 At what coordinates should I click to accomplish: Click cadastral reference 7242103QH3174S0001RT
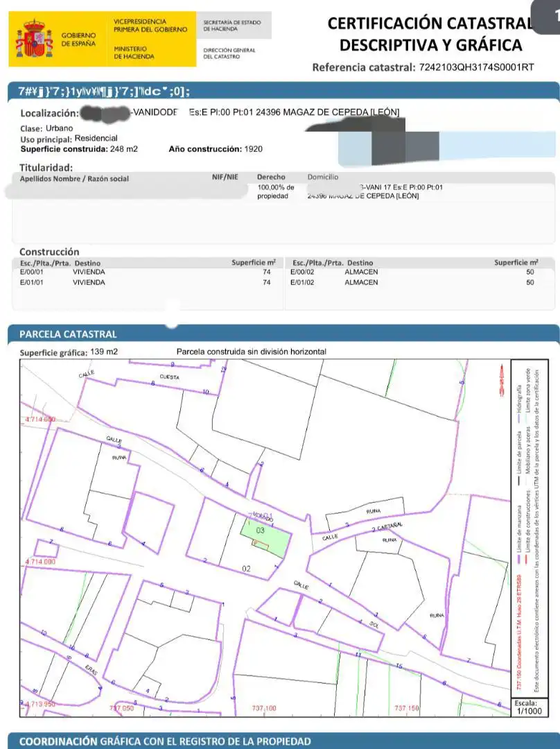pos(476,67)
